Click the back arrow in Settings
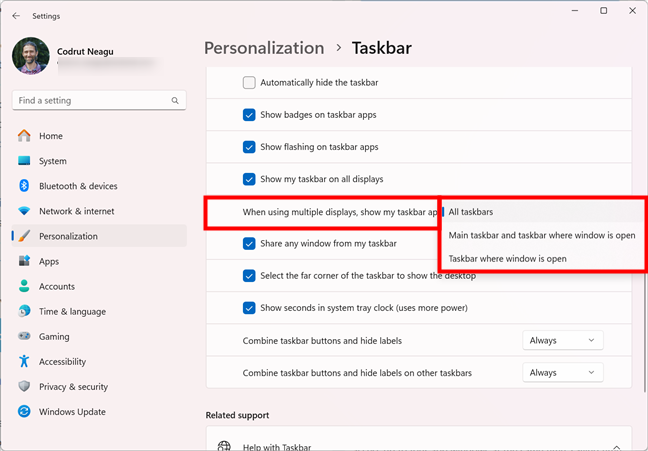This screenshot has height=451, width=648. (16, 16)
